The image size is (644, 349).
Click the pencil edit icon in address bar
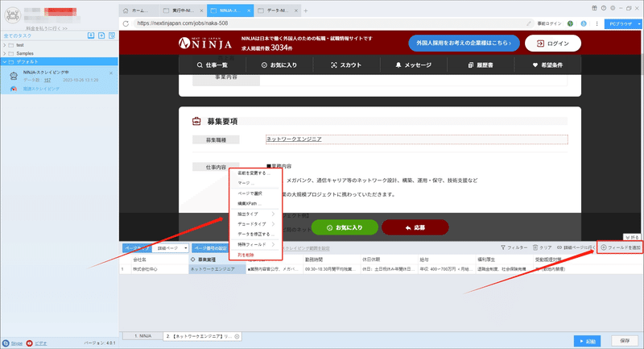(x=529, y=23)
